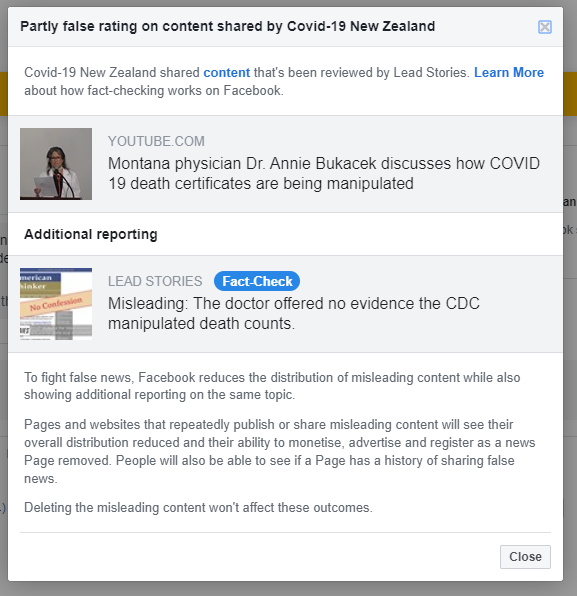Click the "Deleting the misleading content" sentence

(198, 507)
